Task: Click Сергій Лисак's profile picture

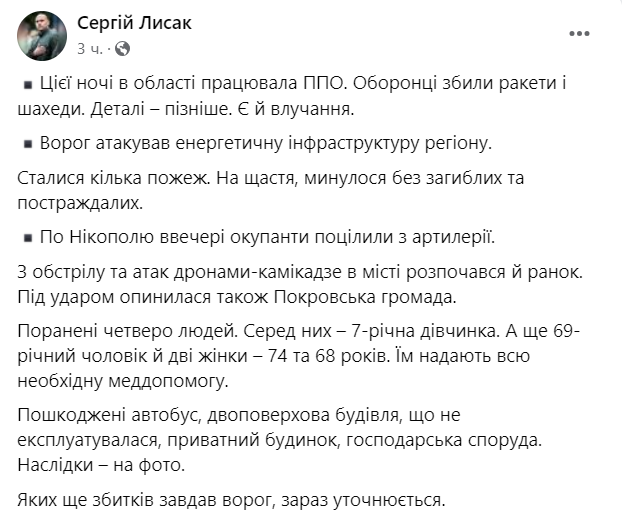Action: click(x=42, y=35)
